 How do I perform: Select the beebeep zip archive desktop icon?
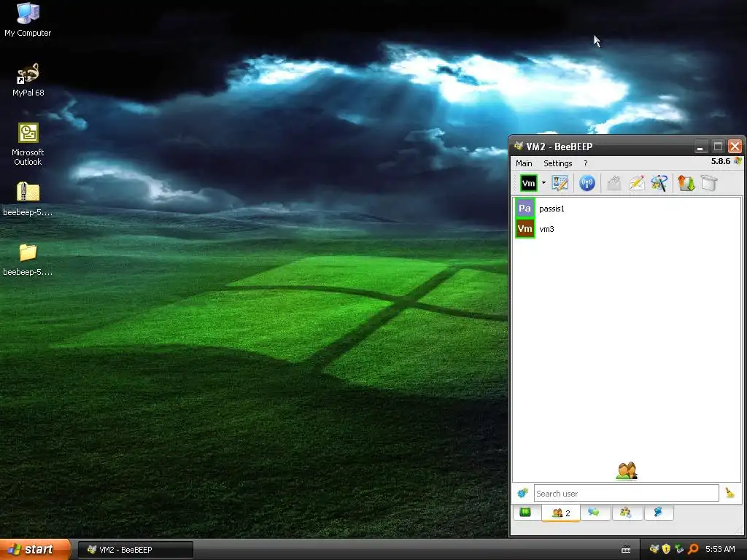[x=28, y=198]
